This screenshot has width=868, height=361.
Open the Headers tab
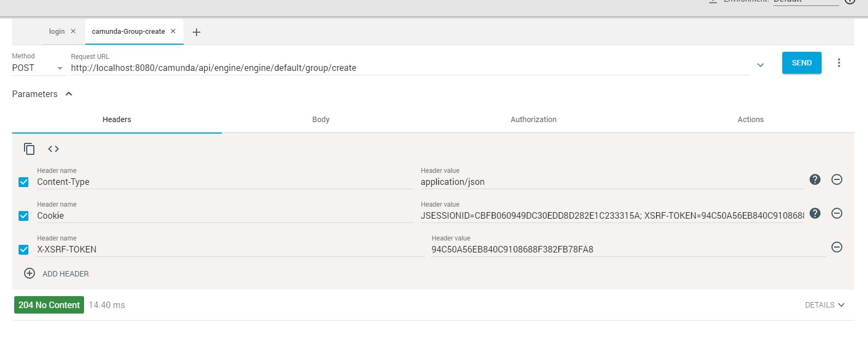tap(117, 119)
